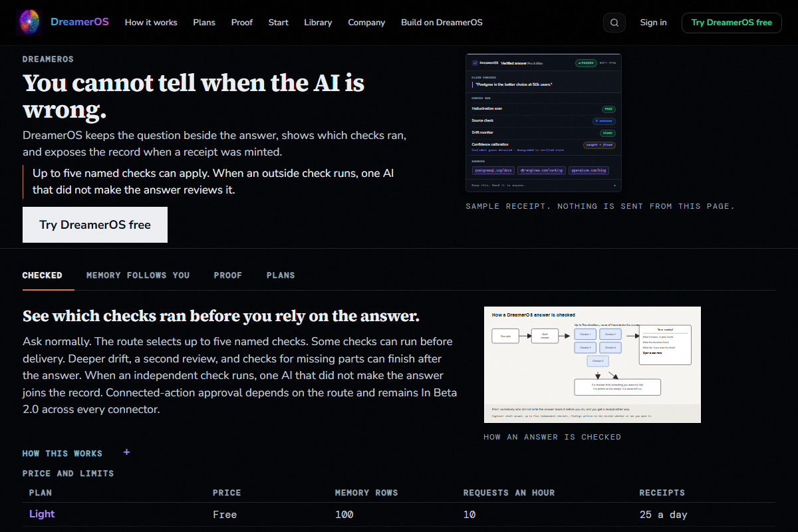
Task: Click the 10 requests an hour cell
Action: coord(469,515)
